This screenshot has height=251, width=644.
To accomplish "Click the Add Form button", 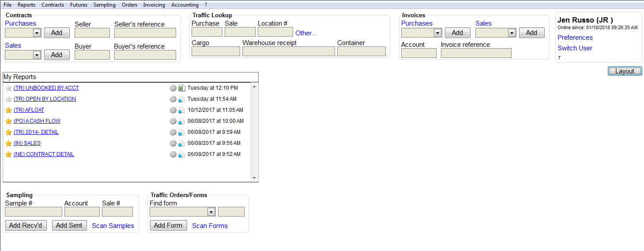I will 168,225.
